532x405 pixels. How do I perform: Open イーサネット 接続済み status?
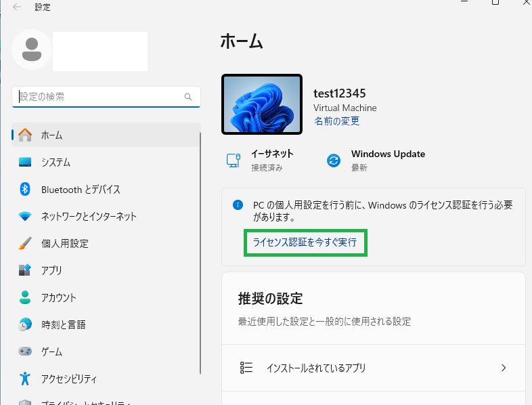[x=260, y=161]
